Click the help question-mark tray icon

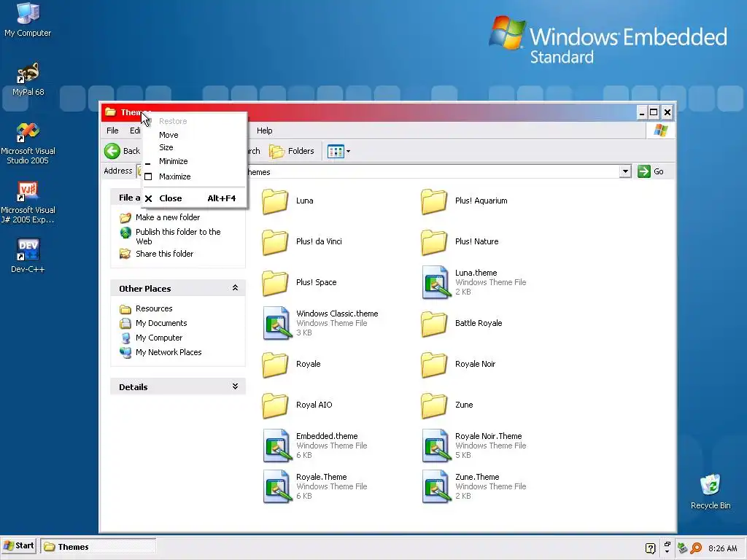(650, 548)
